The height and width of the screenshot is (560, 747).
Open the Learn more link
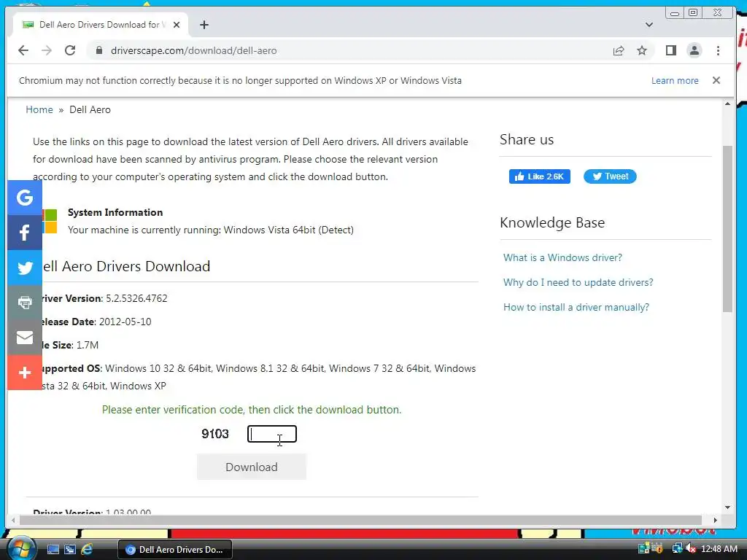tap(675, 80)
